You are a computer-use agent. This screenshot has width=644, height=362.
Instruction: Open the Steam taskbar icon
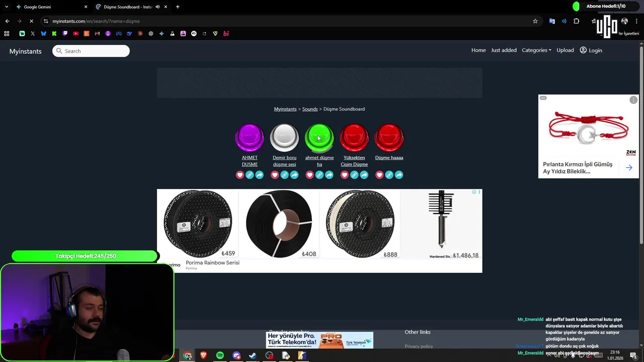[253, 355]
